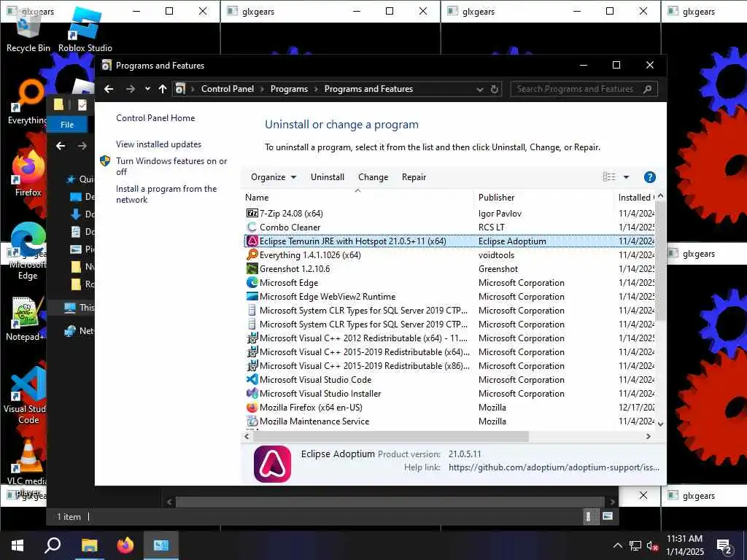Sort the list by the Name column header
The image size is (747, 560).
[357, 197]
